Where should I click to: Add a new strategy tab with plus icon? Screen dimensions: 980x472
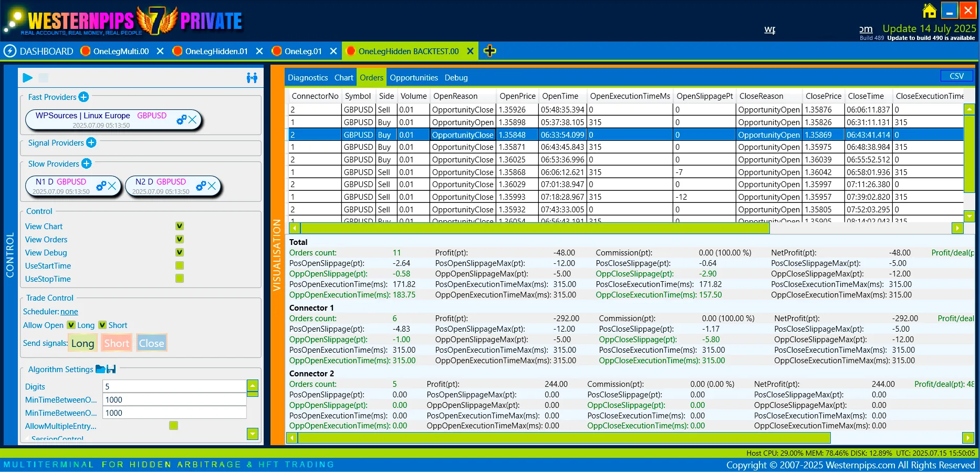point(489,51)
